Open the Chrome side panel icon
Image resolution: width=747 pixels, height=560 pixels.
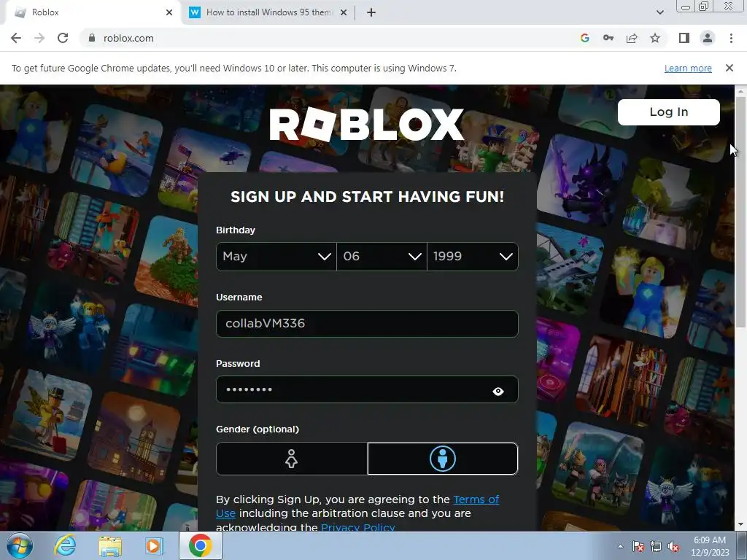[x=684, y=38]
